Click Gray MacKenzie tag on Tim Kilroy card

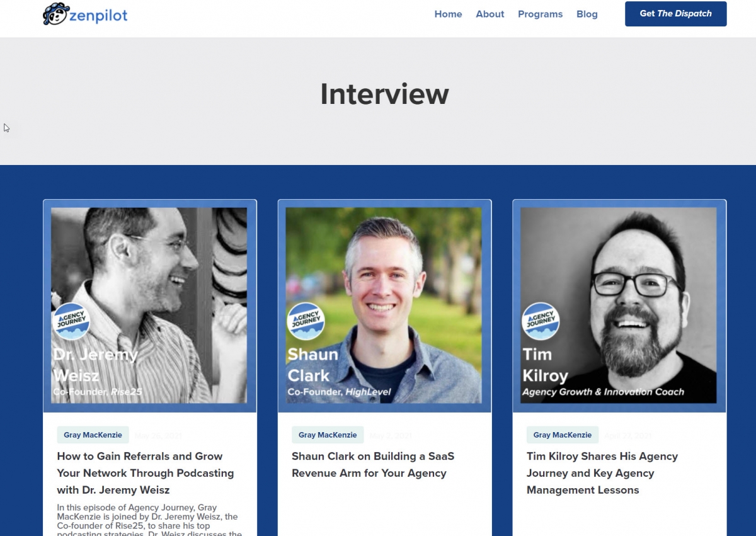click(x=562, y=435)
